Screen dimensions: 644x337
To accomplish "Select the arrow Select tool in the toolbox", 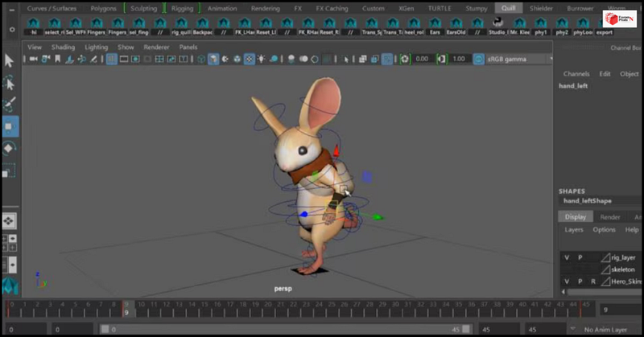I will (x=9, y=61).
